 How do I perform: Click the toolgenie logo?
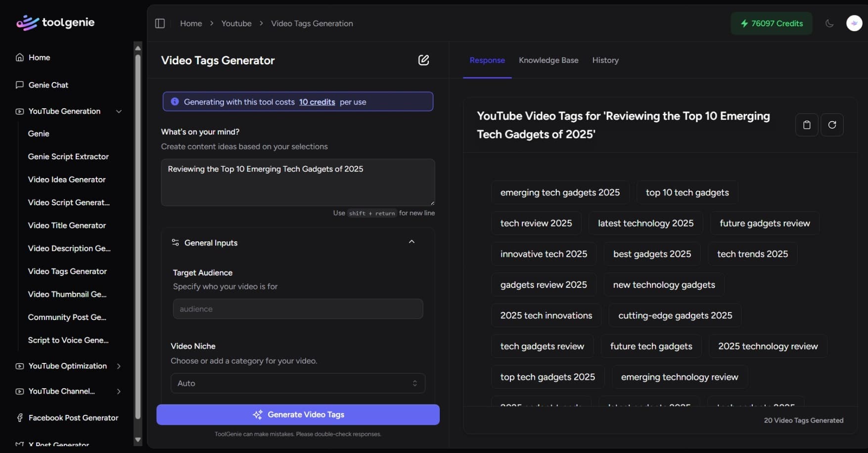55,23
